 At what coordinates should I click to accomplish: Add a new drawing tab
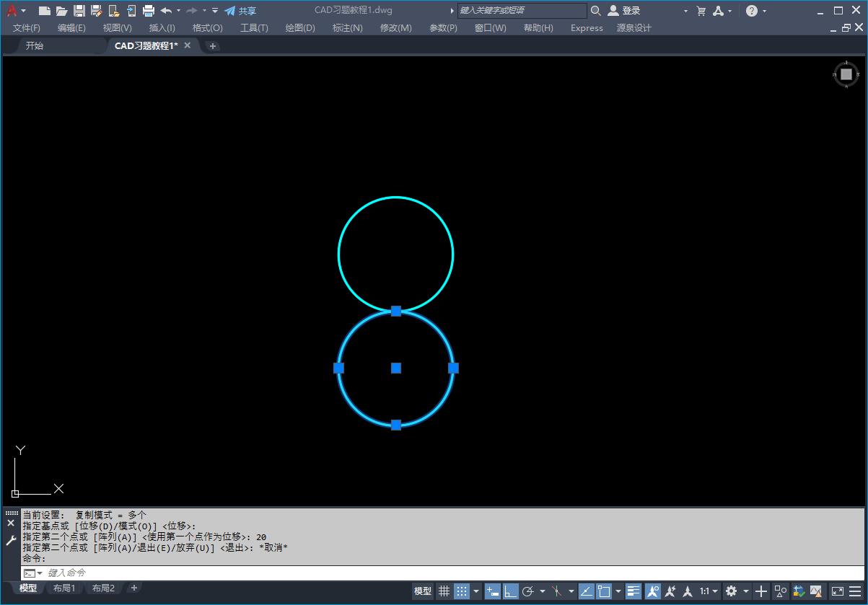(x=213, y=45)
